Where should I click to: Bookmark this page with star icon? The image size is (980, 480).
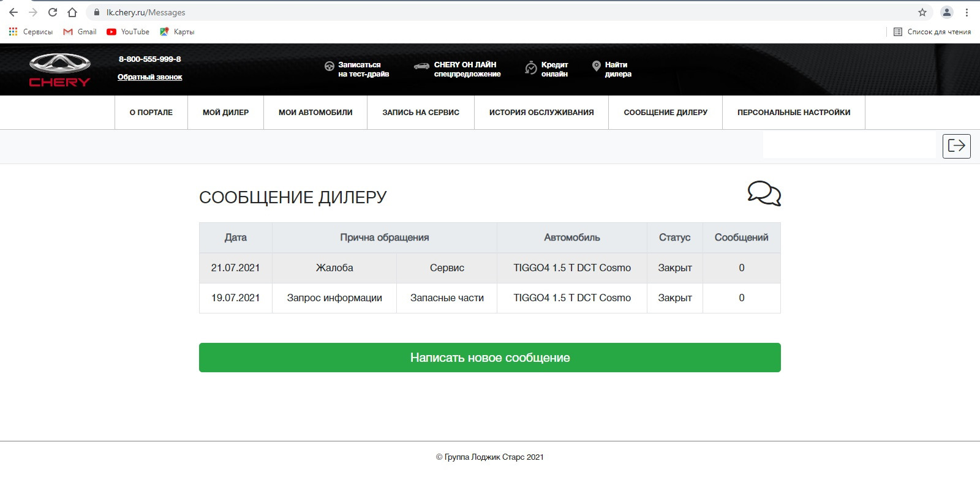(x=922, y=12)
